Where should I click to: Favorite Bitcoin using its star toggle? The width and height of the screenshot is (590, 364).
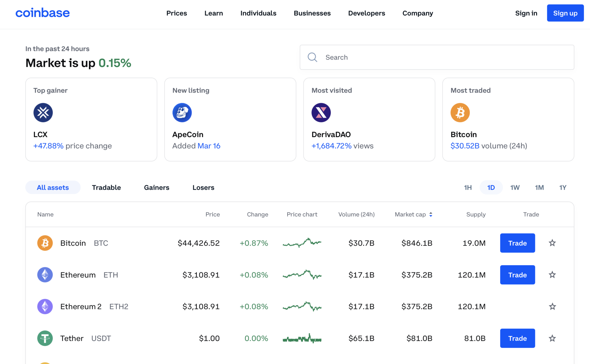552,243
